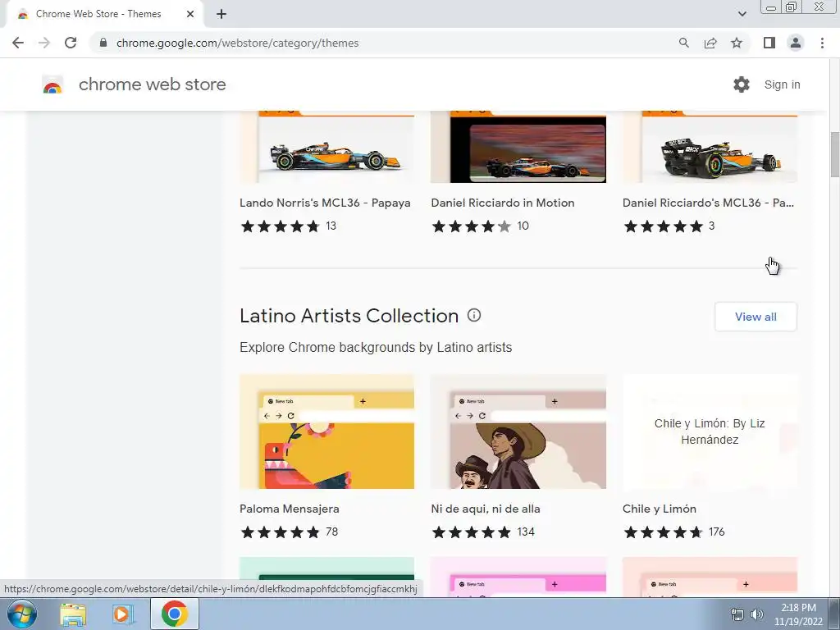Viewport: 840px width, 630px height.
Task: Open the peach theme thumbnail in bottom row
Action: (x=710, y=577)
